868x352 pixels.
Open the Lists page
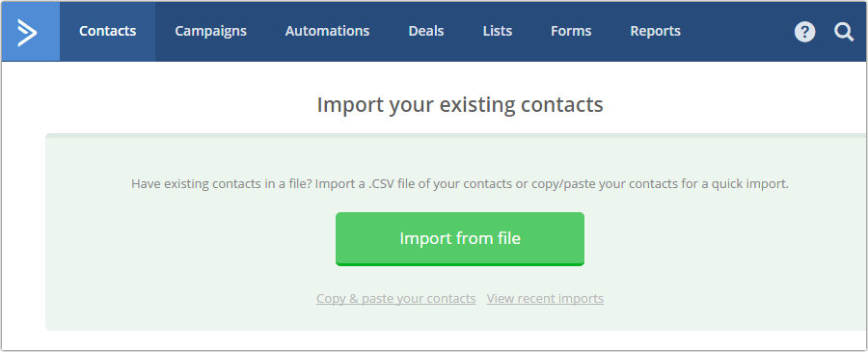click(x=497, y=32)
